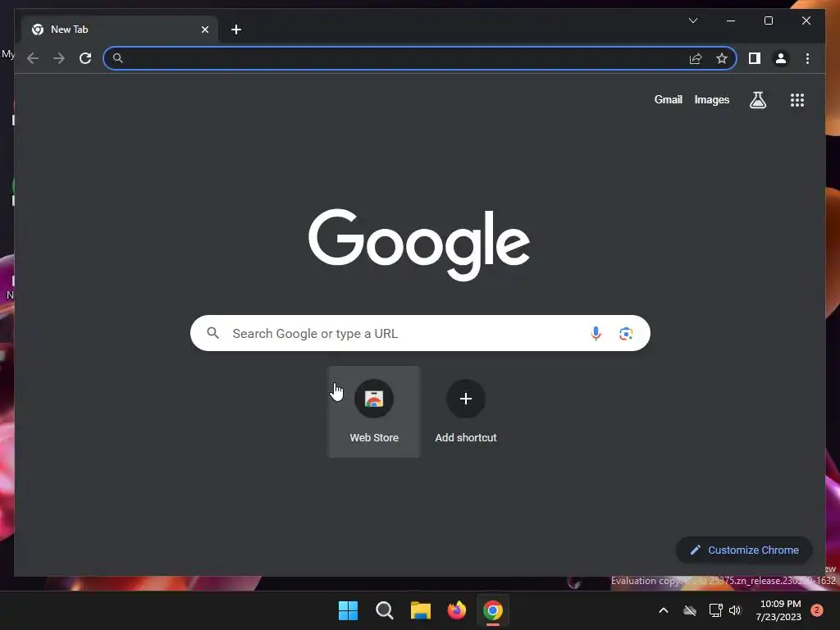Select the New Tab tab
The image size is (840, 630).
119,30
